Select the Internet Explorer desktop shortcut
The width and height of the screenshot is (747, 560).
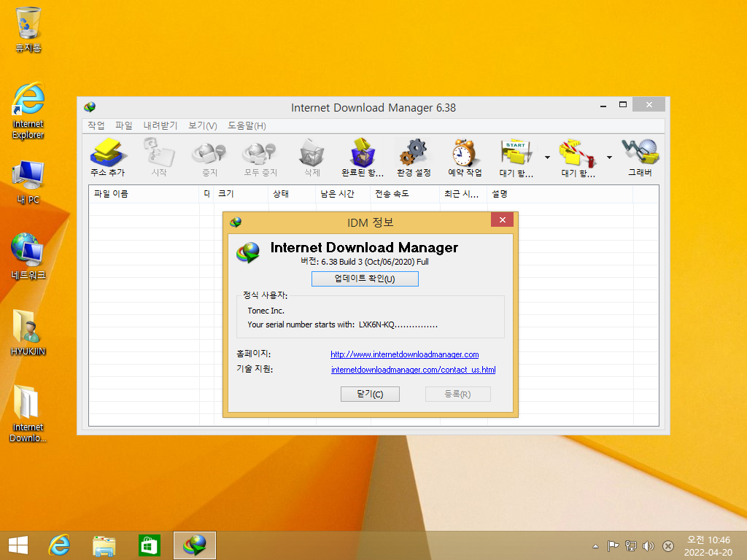[x=28, y=111]
